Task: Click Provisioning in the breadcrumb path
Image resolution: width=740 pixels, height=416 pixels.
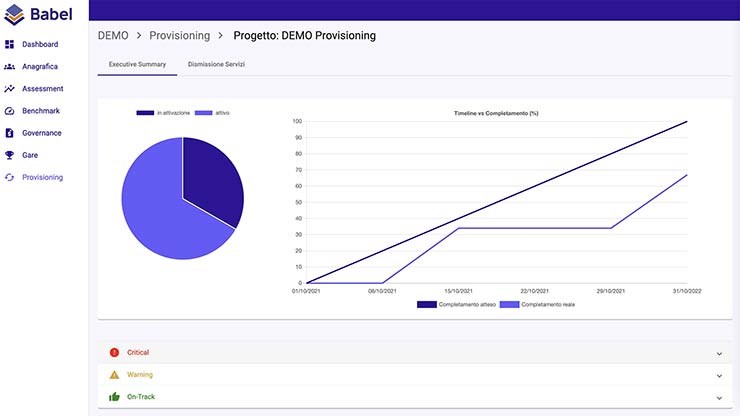Action: 180,36
